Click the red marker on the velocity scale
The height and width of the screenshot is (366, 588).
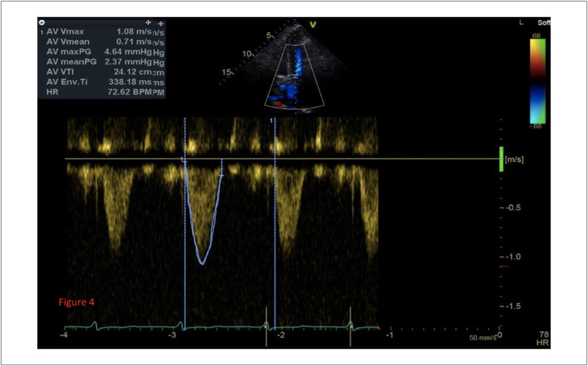pos(504,266)
